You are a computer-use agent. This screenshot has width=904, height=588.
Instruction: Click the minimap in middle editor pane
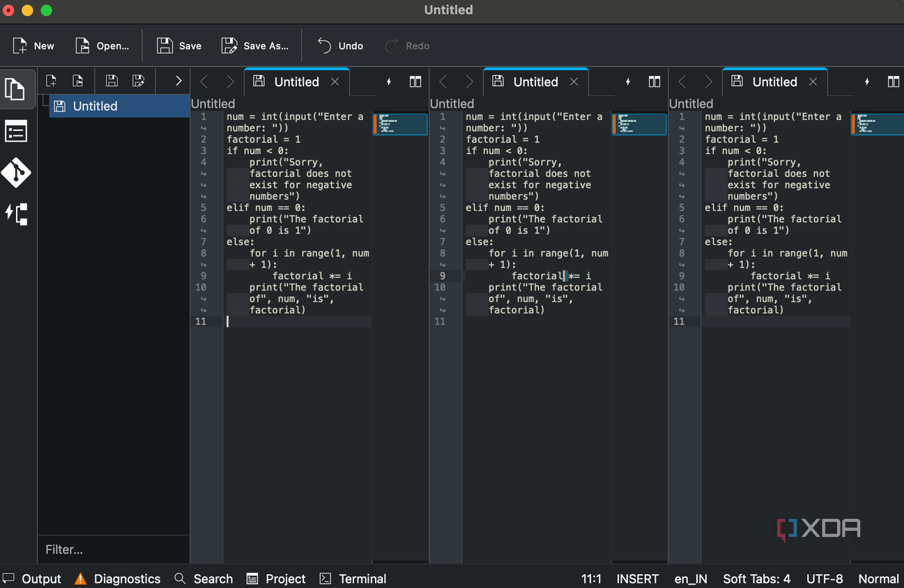pyautogui.click(x=639, y=124)
